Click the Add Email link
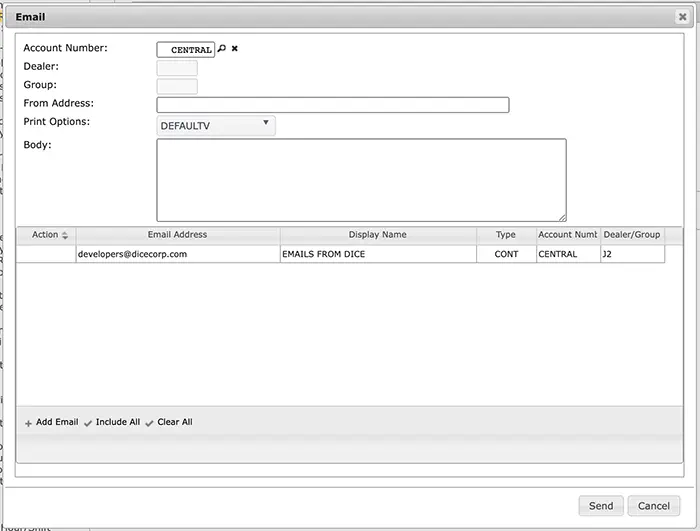The width and height of the screenshot is (700, 531). [x=57, y=422]
